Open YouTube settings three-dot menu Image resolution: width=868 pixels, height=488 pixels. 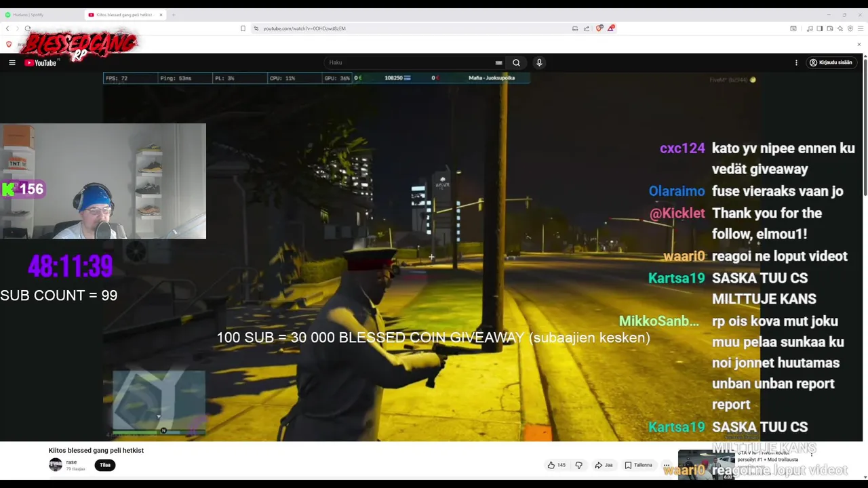[796, 62]
